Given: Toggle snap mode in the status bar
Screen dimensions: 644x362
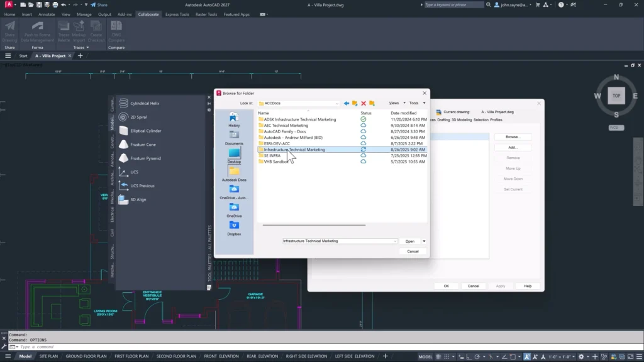Looking at the screenshot, I should click(x=447, y=357).
